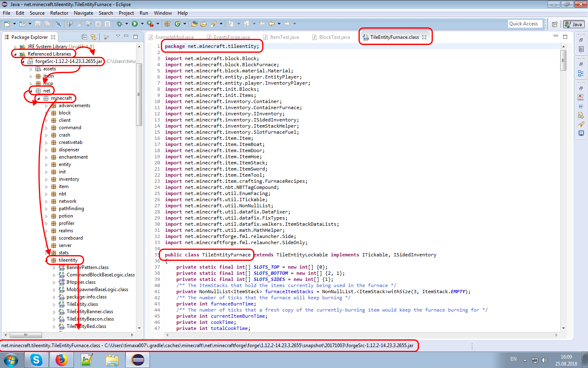
Task: Click the Save All toolbar icon
Action: click(x=47, y=24)
